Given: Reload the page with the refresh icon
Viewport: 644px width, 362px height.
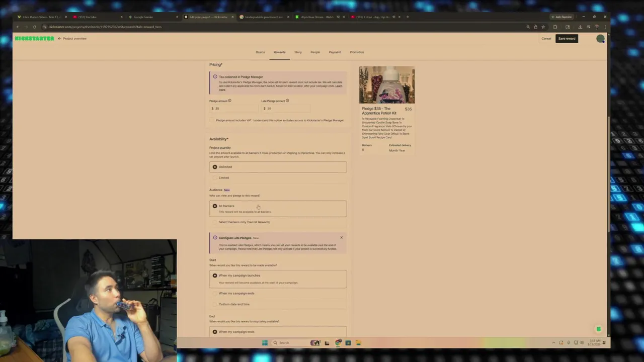Looking at the screenshot, I should (x=35, y=27).
